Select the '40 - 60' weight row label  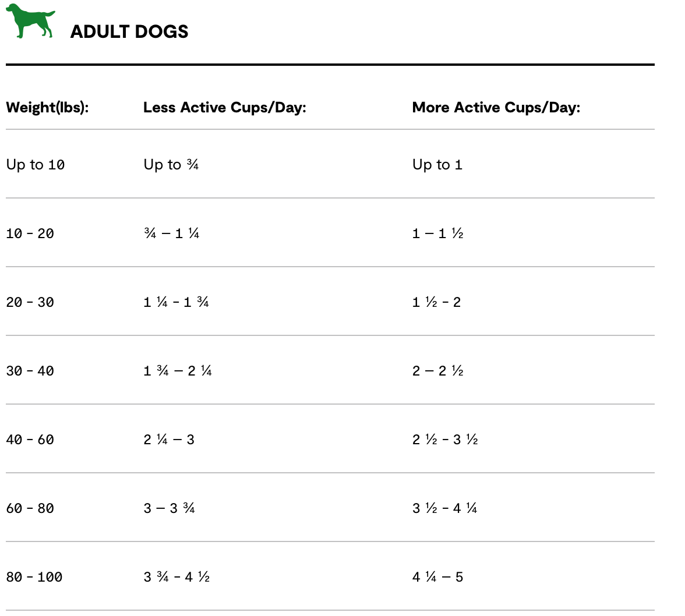click(x=30, y=440)
